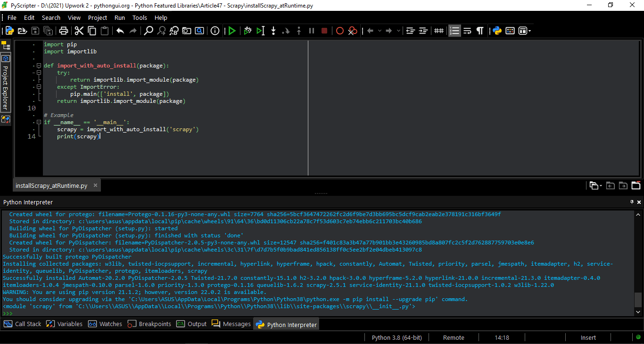Click the New Python file icon
The height and width of the screenshot is (344, 644).
pyautogui.click(x=9, y=31)
